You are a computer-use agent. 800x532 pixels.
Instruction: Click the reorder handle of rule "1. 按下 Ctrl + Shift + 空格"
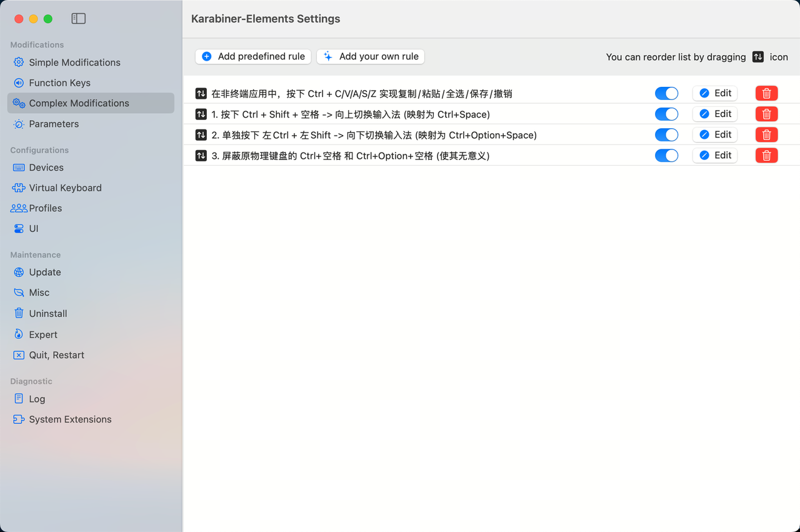pos(201,114)
